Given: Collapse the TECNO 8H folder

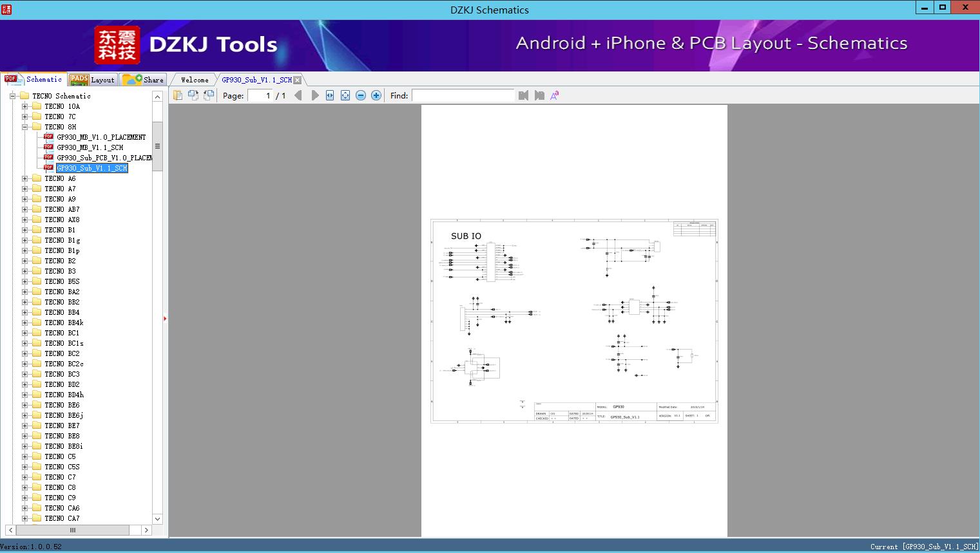Looking at the screenshot, I should click(x=24, y=127).
